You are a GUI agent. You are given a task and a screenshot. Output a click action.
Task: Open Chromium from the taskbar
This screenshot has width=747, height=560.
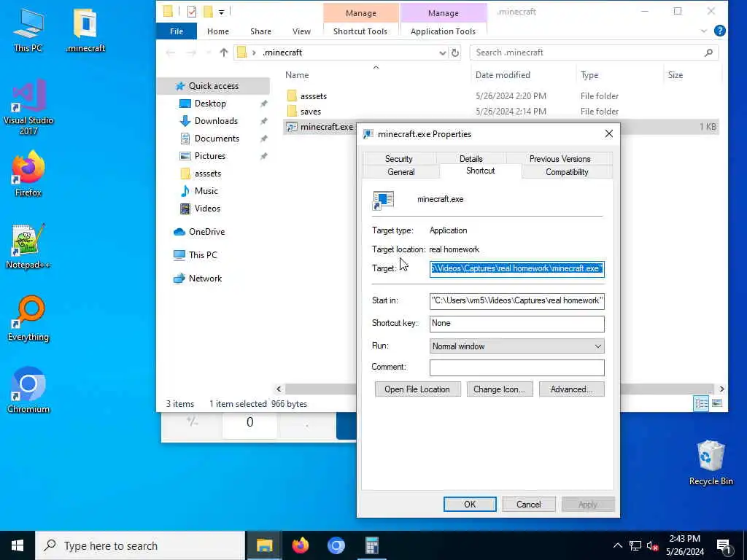pyautogui.click(x=336, y=545)
